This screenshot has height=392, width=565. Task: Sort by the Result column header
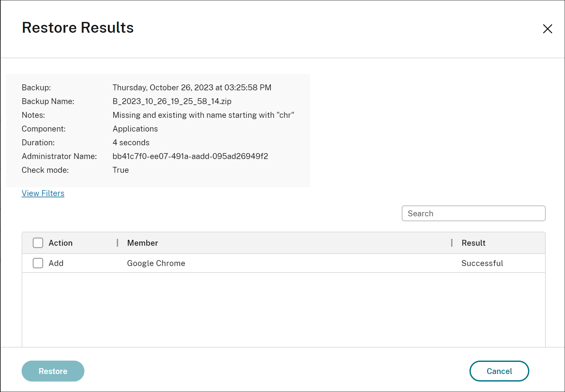(473, 243)
